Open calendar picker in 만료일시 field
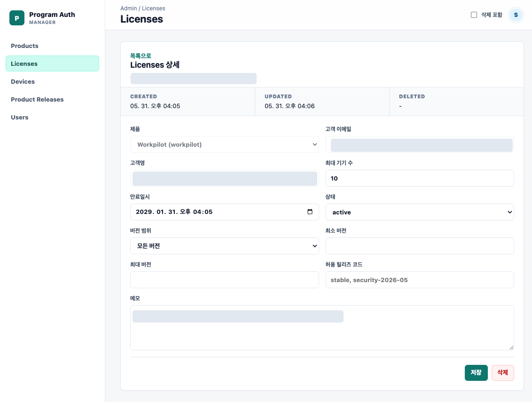The image size is (532, 402). pos(310,212)
